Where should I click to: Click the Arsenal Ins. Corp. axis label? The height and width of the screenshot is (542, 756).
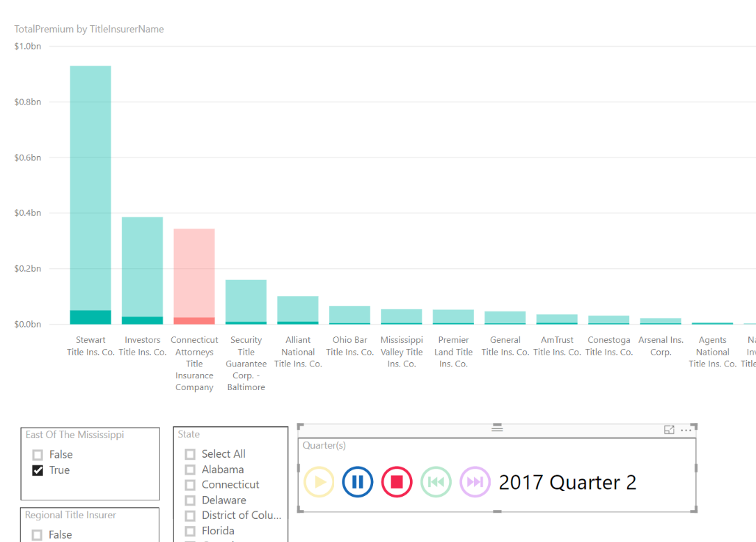tap(661, 346)
